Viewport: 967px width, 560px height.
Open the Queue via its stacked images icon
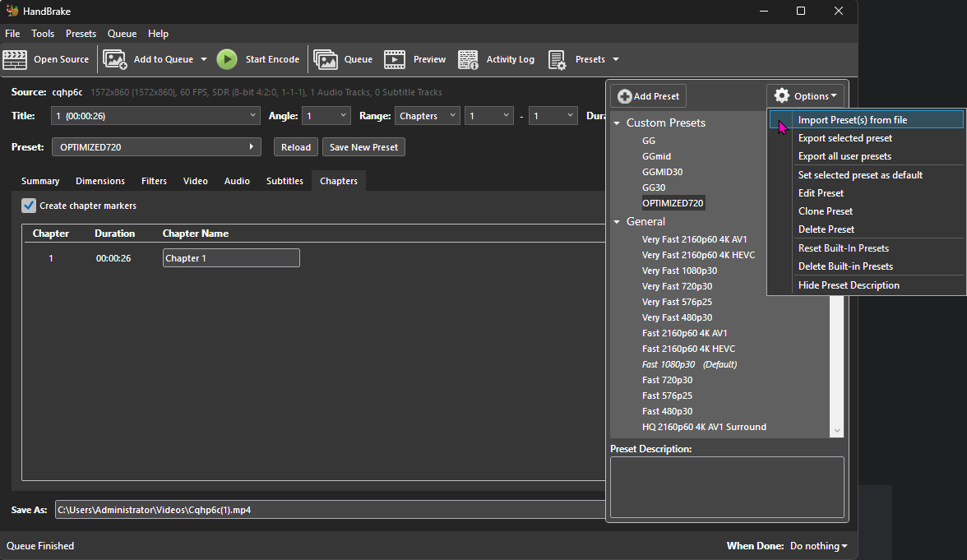pos(326,59)
